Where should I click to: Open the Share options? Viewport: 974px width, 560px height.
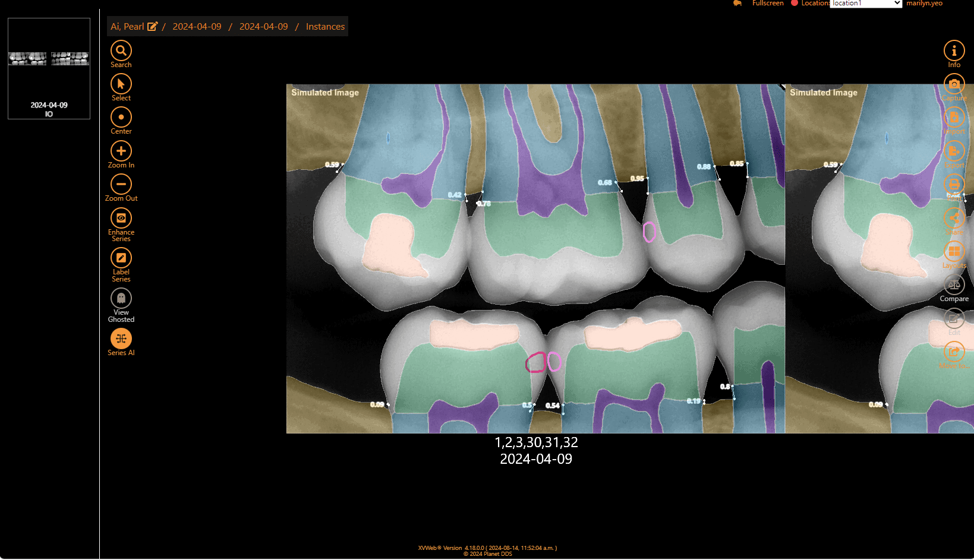(954, 219)
